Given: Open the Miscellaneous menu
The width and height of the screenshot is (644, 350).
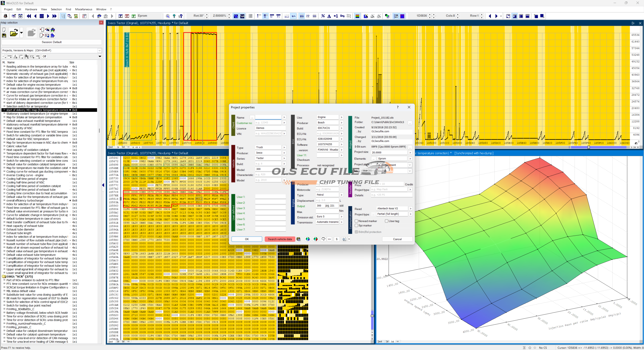Looking at the screenshot, I should (x=84, y=9).
